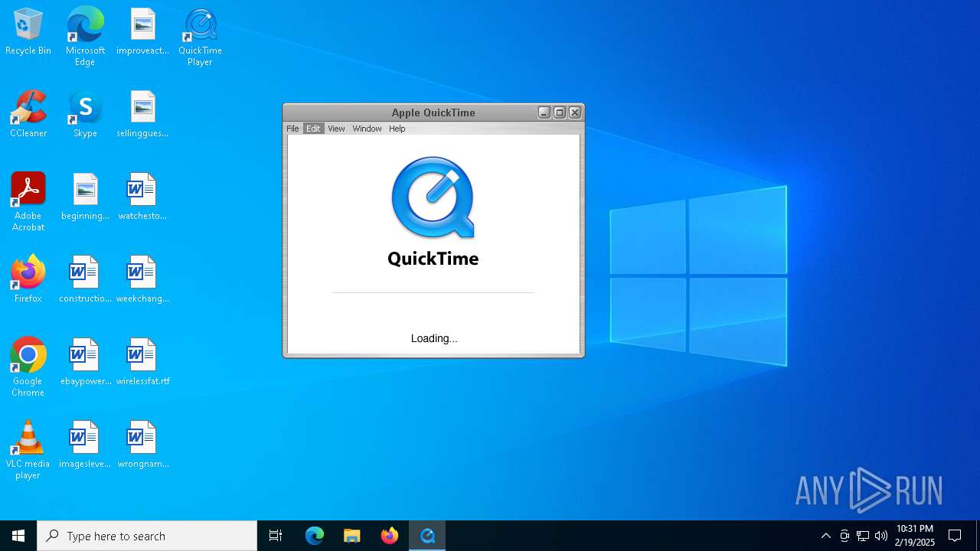Select the sellinggues... image file icon
This screenshot has height=551, width=980.
point(142,115)
